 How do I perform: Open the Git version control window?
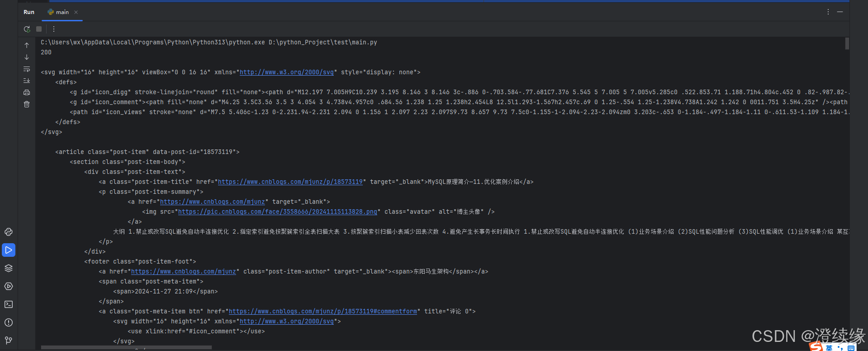(9, 340)
